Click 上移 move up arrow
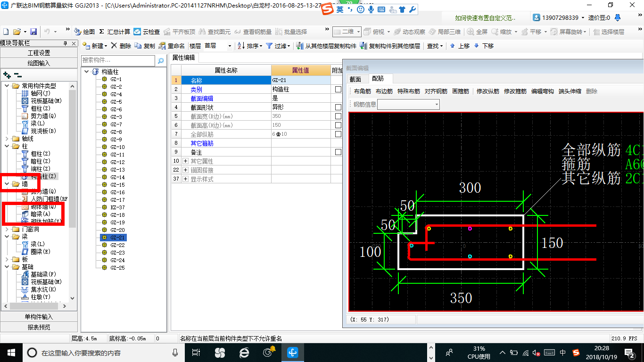 tap(460, 46)
